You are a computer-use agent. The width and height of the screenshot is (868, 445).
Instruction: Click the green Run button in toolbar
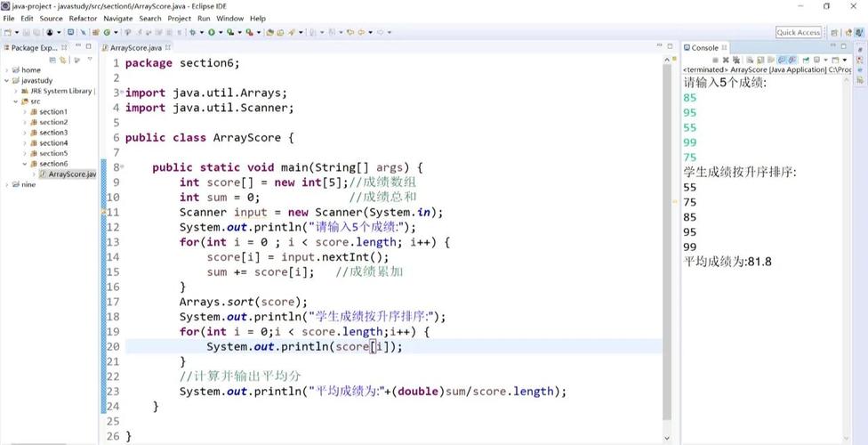[x=212, y=33]
